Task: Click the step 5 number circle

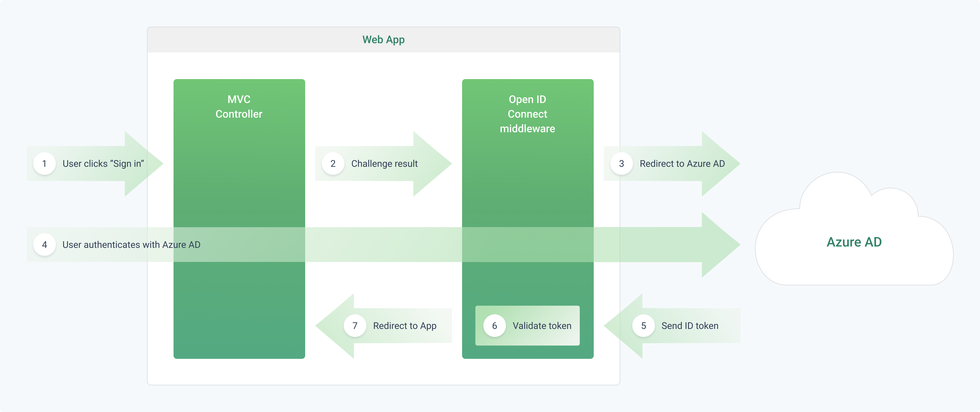Action: pos(643,326)
